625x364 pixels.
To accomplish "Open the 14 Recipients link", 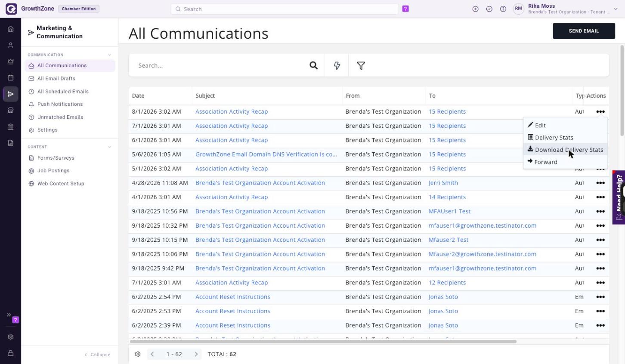I will pos(447,197).
